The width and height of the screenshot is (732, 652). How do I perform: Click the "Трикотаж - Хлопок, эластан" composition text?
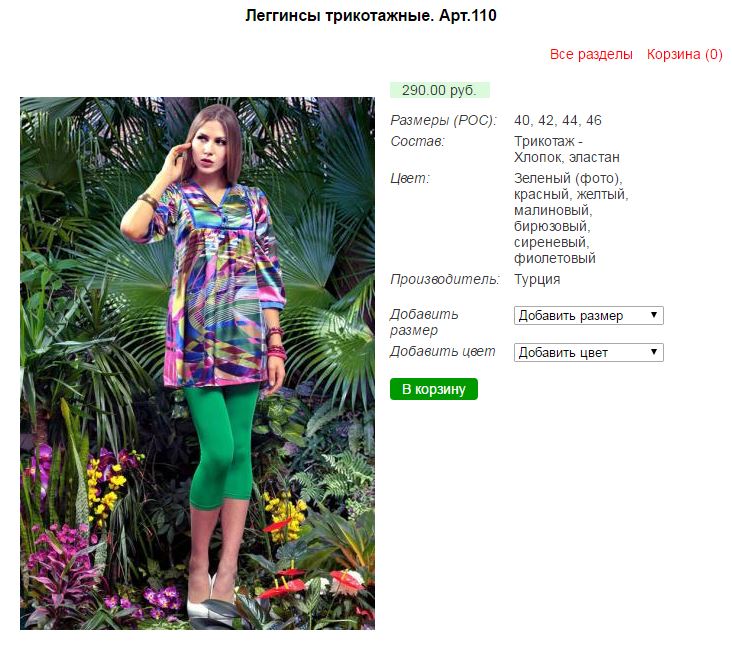(x=567, y=149)
